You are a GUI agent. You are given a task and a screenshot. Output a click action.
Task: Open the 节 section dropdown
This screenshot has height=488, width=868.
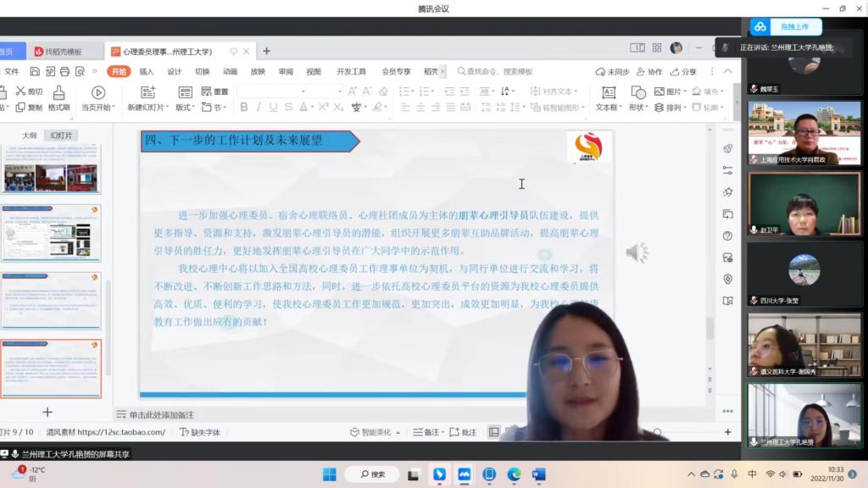point(214,108)
